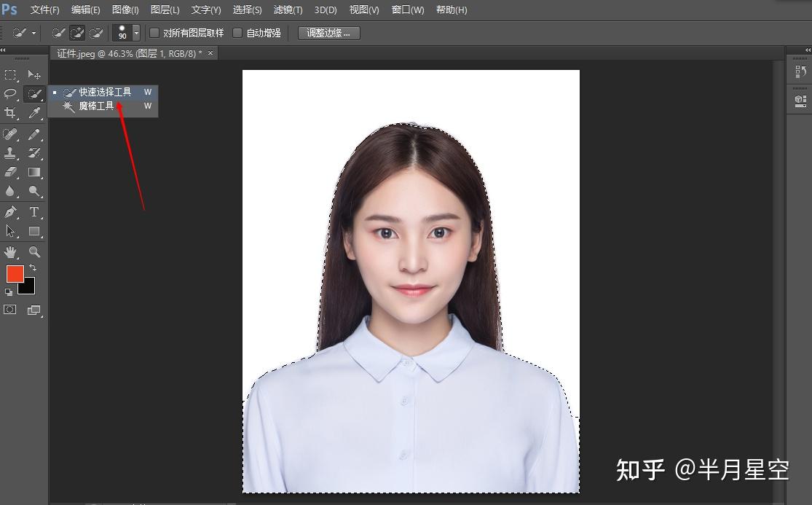This screenshot has height=505, width=812.
Task: Select the Lasso tool
Action: (x=11, y=93)
